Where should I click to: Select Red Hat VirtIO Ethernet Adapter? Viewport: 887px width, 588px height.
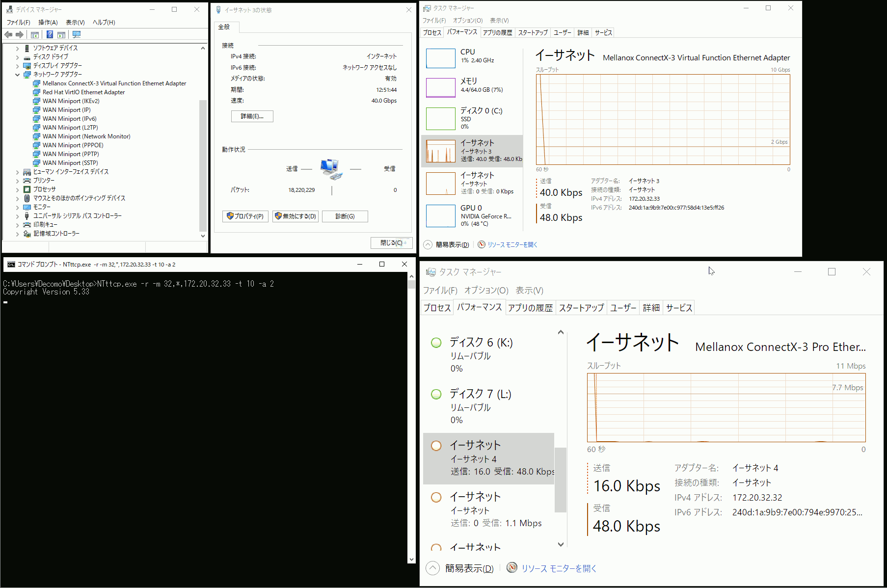(x=83, y=92)
